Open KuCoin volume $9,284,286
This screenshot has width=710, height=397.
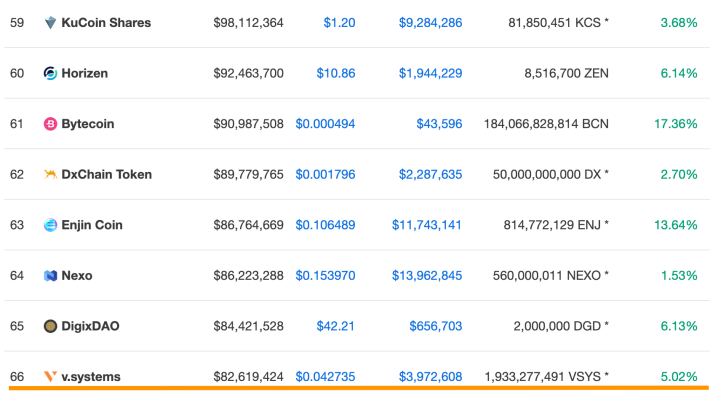pyautogui.click(x=431, y=23)
